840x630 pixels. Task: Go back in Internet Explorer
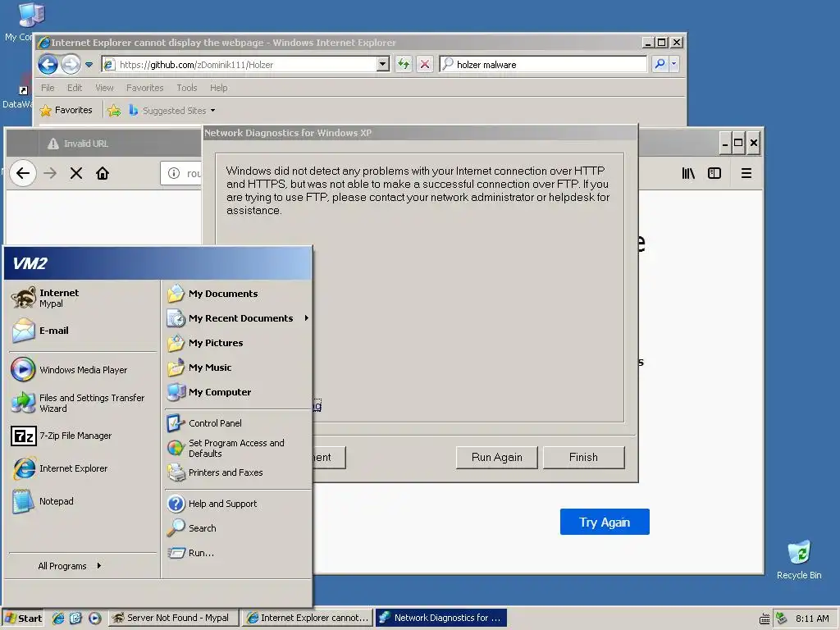tap(48, 65)
